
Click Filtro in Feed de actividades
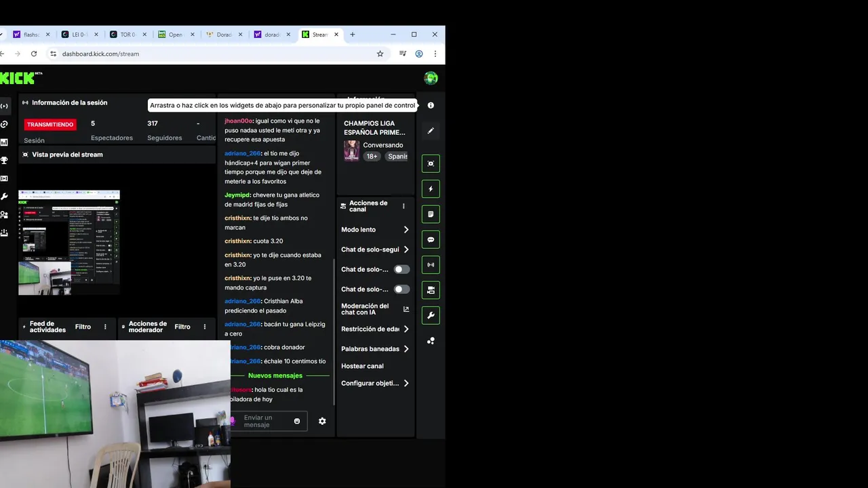pyautogui.click(x=83, y=327)
